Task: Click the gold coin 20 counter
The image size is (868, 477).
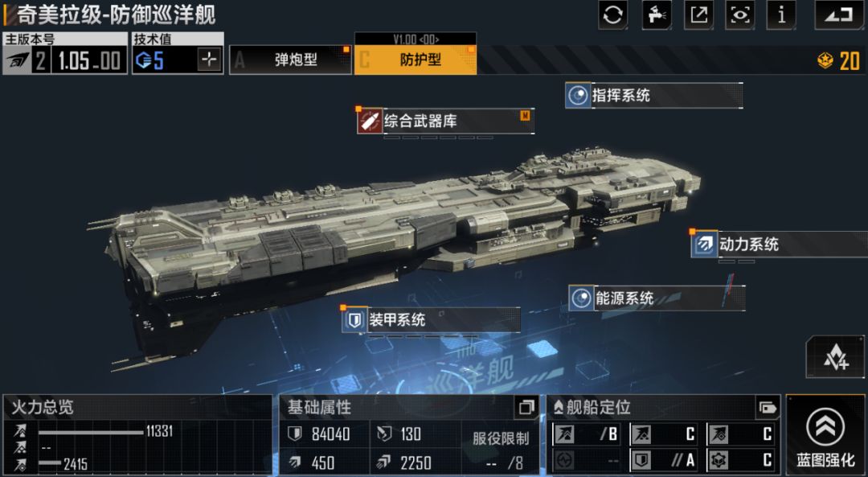Action: [838, 60]
